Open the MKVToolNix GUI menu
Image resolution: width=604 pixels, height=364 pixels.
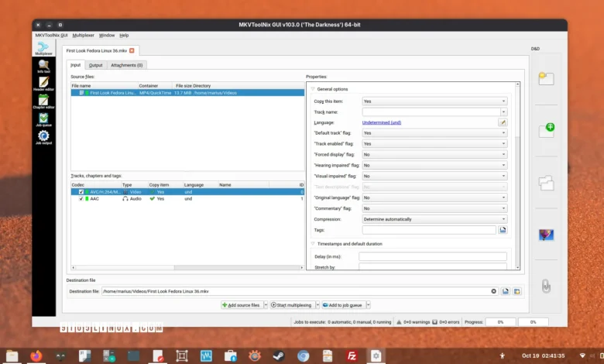click(51, 35)
